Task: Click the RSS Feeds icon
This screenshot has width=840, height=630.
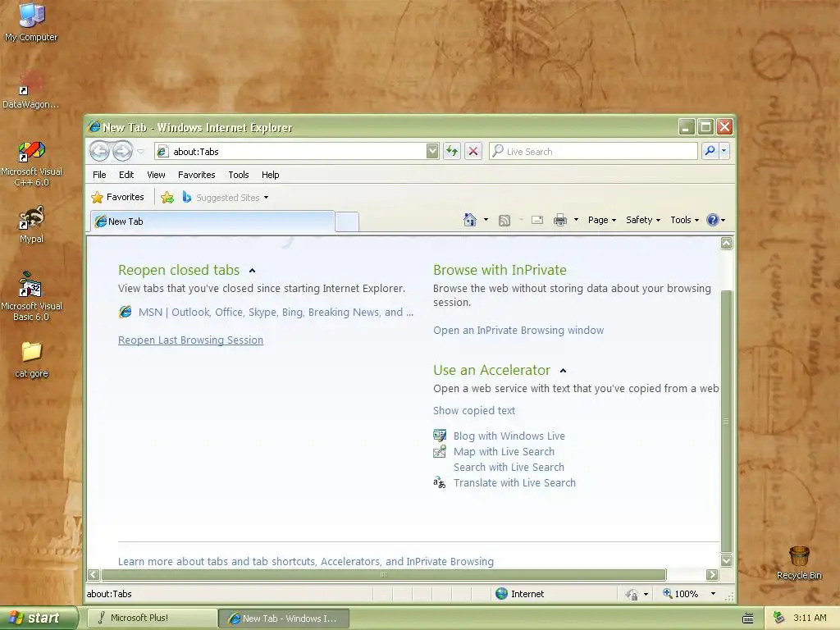Action: coord(504,220)
